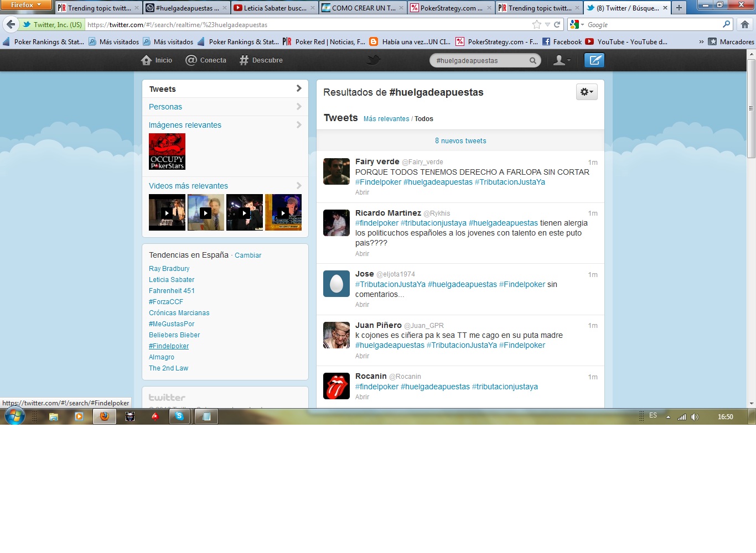Click Fairy verde profile avatar
Image resolution: width=756 pixels, height=553 pixels.
point(336,171)
